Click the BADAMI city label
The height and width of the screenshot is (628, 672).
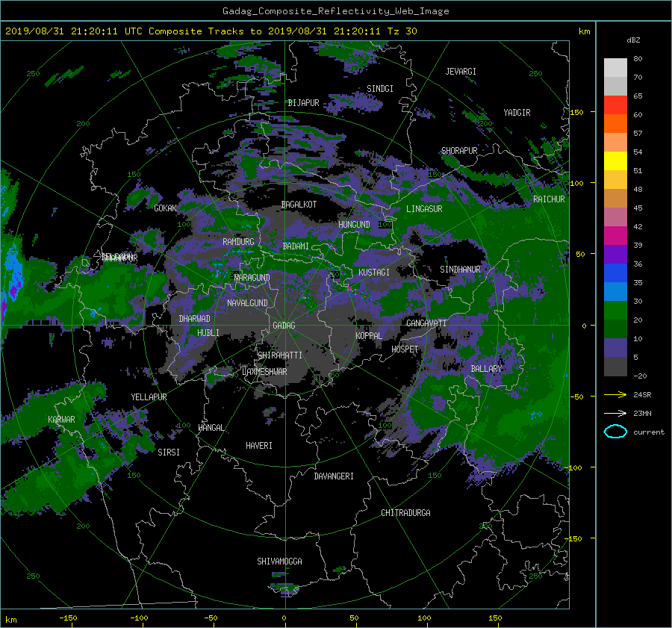click(296, 246)
